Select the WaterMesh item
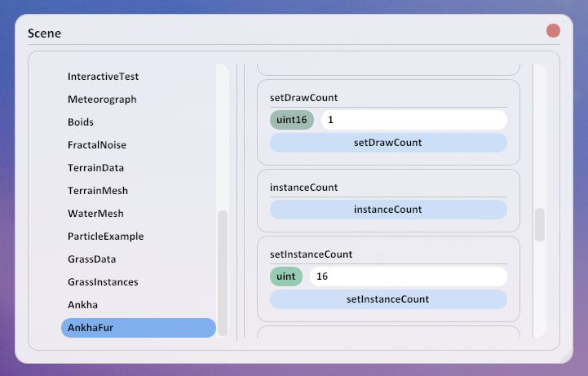 coord(95,214)
